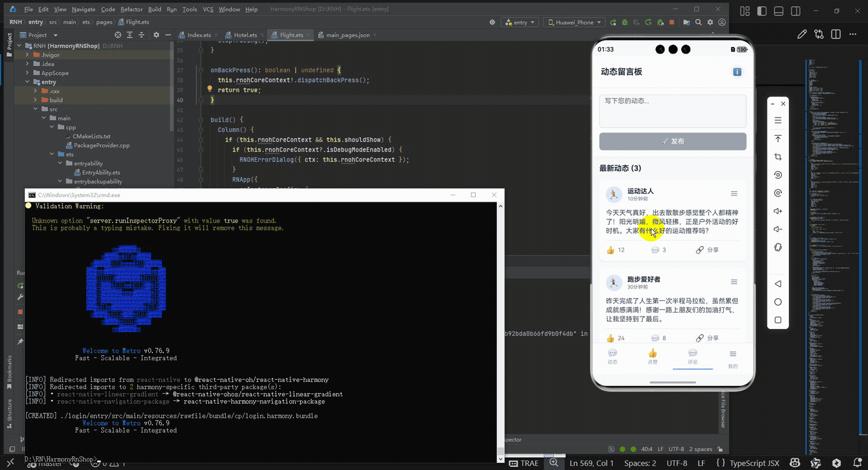Expand the AppScope folder

[27, 73]
